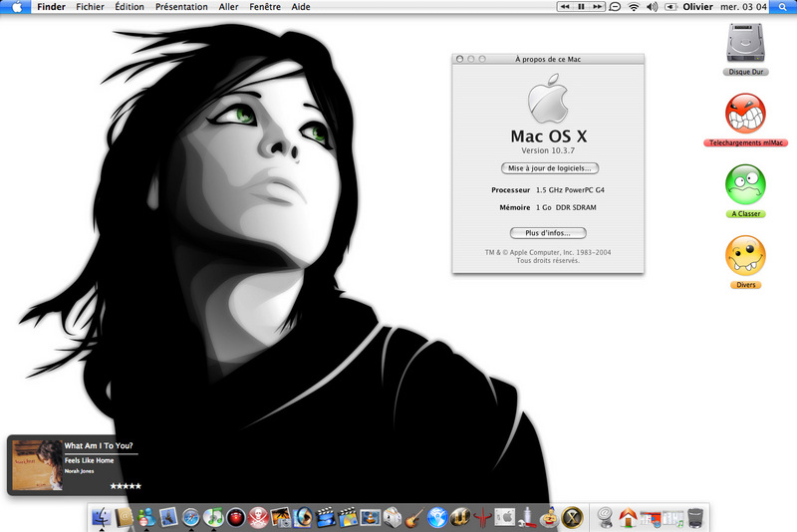
Task: Close the À propos de ce Mac window
Action: coord(459,59)
